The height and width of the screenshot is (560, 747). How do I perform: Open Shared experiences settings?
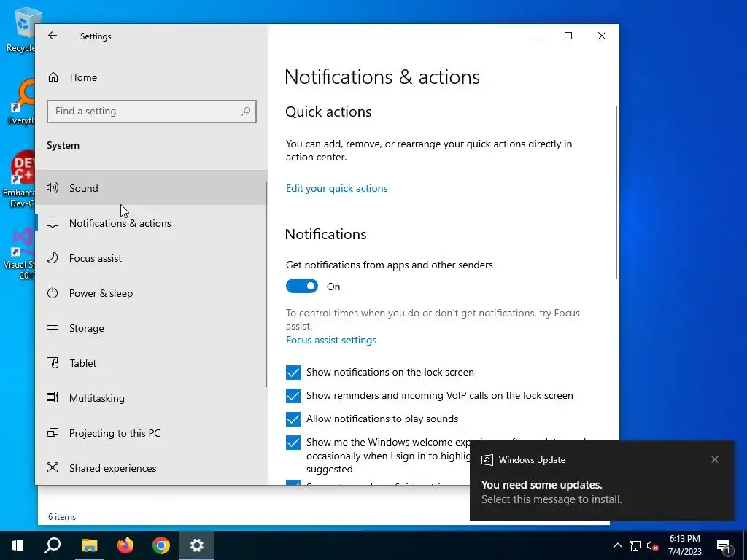click(x=152, y=468)
